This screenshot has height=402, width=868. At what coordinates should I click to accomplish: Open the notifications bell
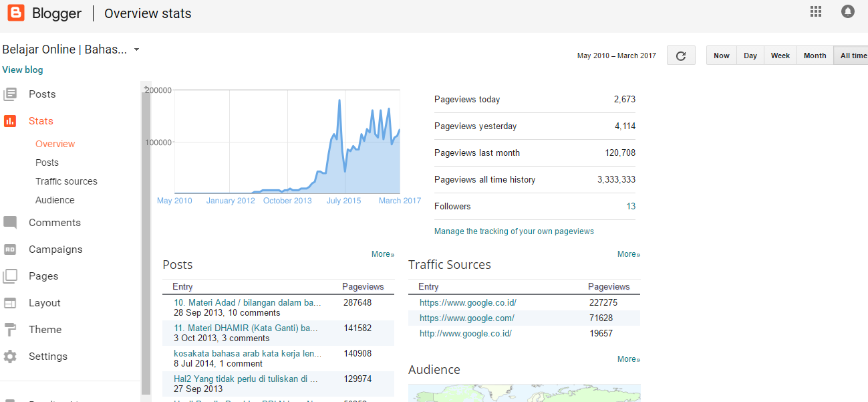tap(847, 11)
